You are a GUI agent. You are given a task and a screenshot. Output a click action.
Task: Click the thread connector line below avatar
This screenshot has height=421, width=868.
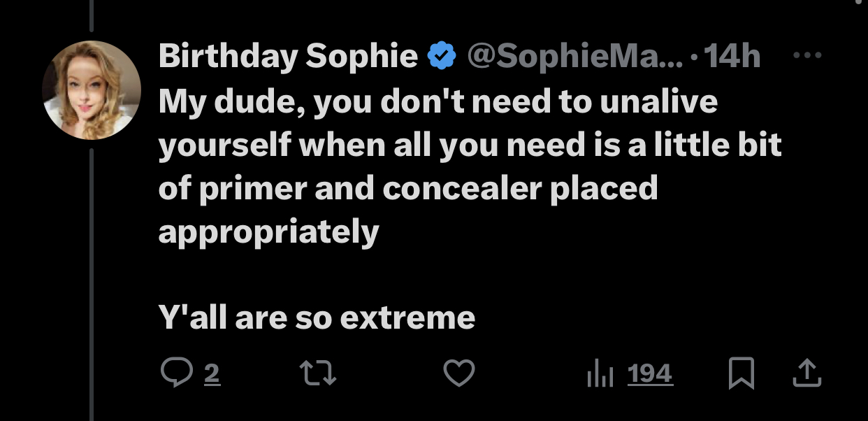point(92,280)
